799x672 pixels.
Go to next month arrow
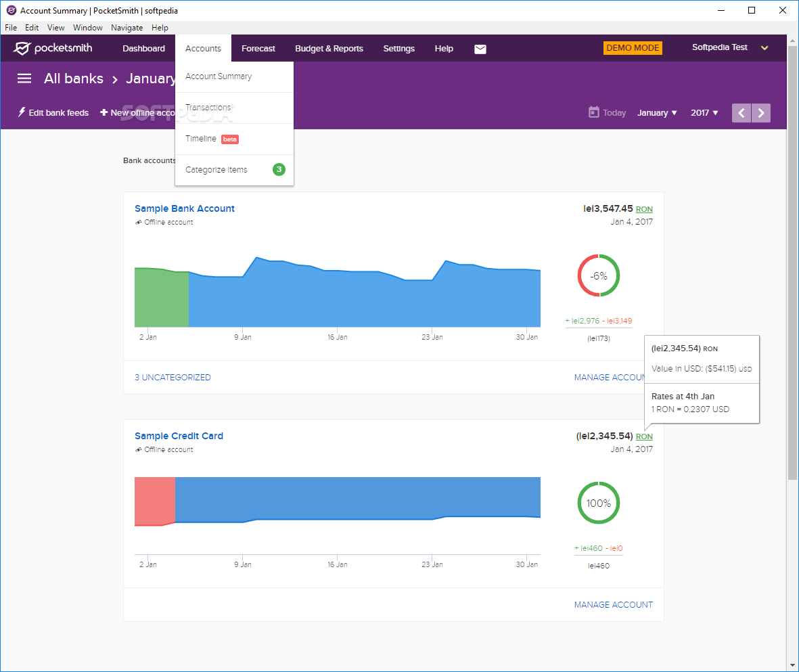coord(761,113)
